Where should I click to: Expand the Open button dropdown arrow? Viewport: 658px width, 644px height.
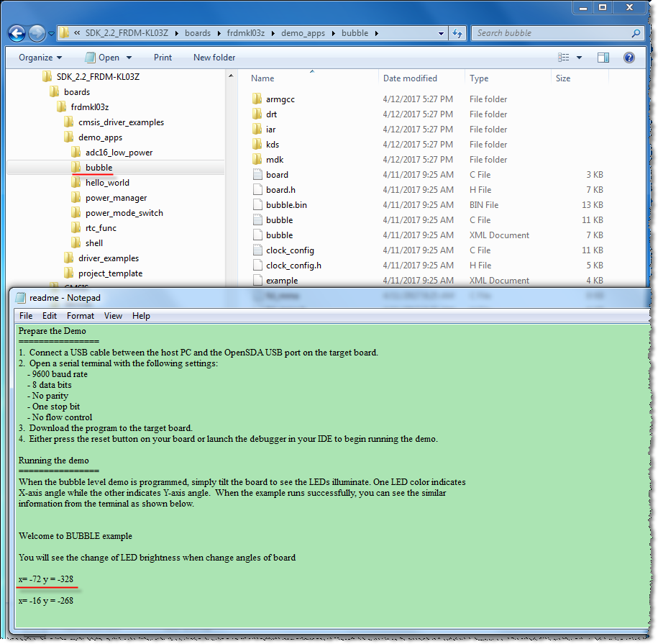[129, 58]
